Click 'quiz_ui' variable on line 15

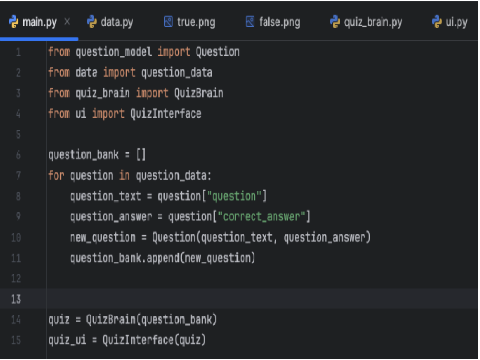pos(67,340)
